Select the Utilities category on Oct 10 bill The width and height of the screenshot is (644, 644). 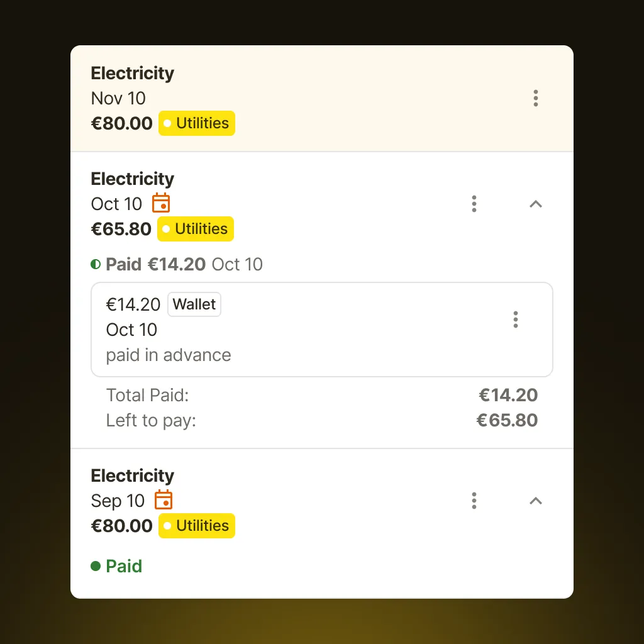coord(195,229)
